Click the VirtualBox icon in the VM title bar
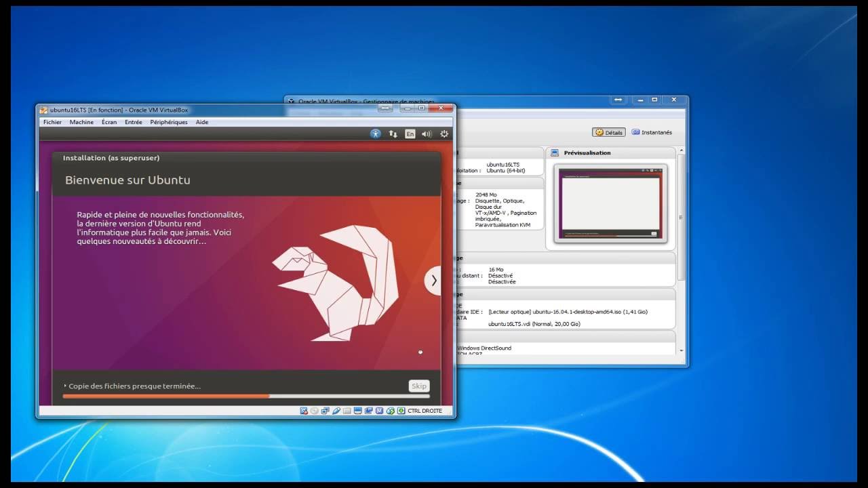868x488 pixels. [43, 110]
